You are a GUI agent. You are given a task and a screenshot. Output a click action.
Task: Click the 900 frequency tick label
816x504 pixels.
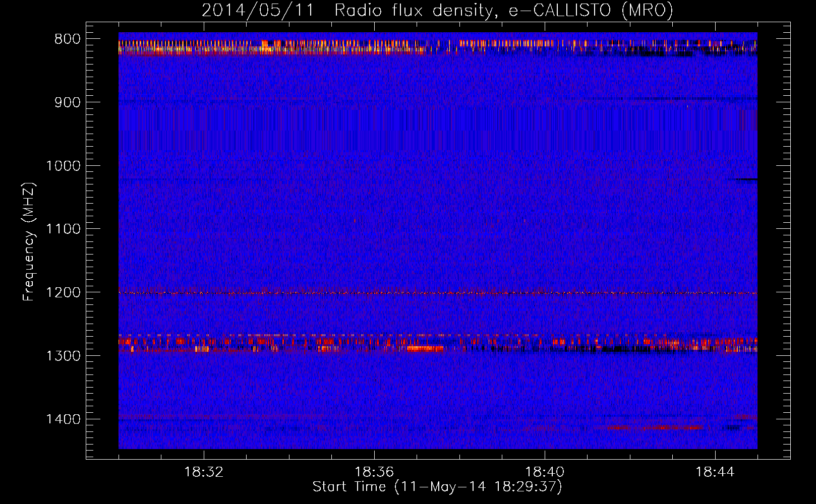pyautogui.click(x=67, y=102)
